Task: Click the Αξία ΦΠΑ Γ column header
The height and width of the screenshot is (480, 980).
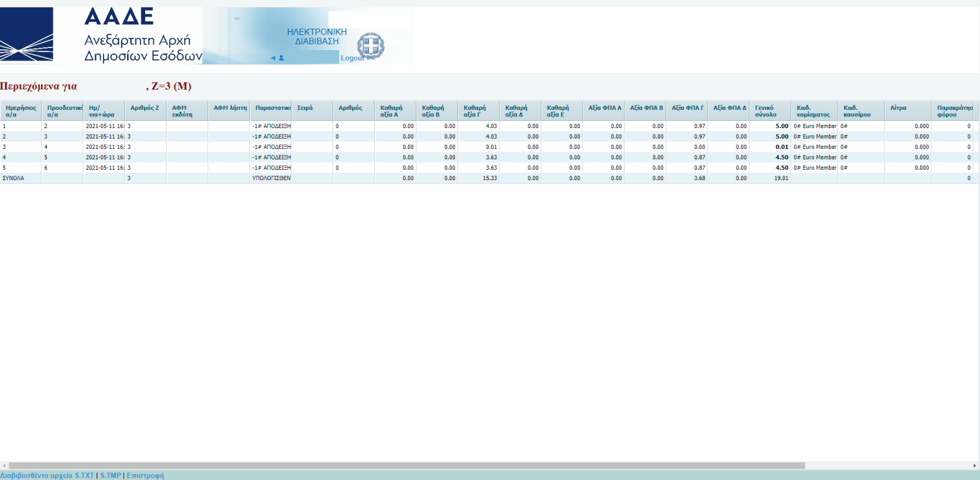Action: point(687,108)
